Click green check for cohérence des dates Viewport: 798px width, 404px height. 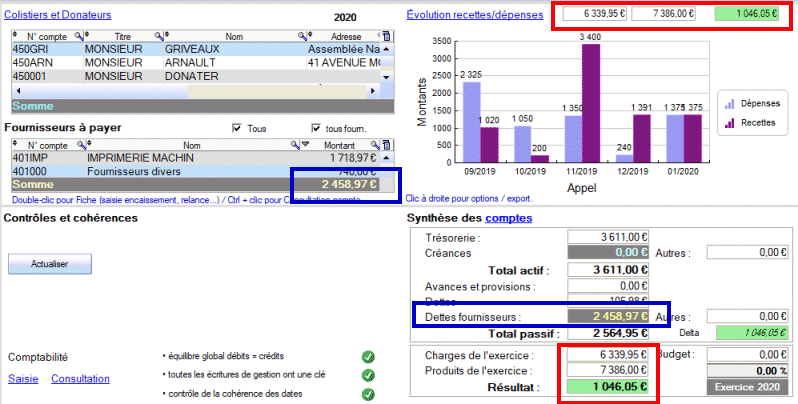368,394
